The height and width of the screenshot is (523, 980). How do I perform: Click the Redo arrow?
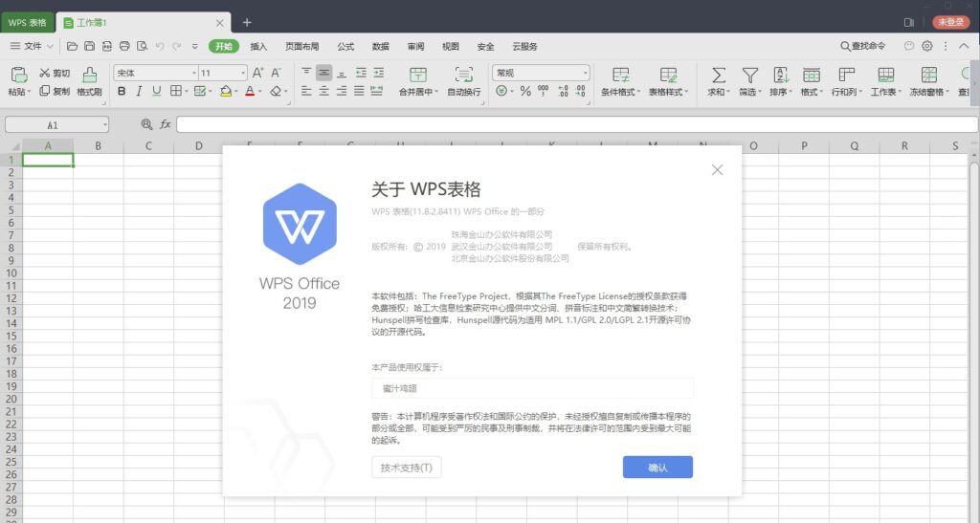pyautogui.click(x=177, y=46)
